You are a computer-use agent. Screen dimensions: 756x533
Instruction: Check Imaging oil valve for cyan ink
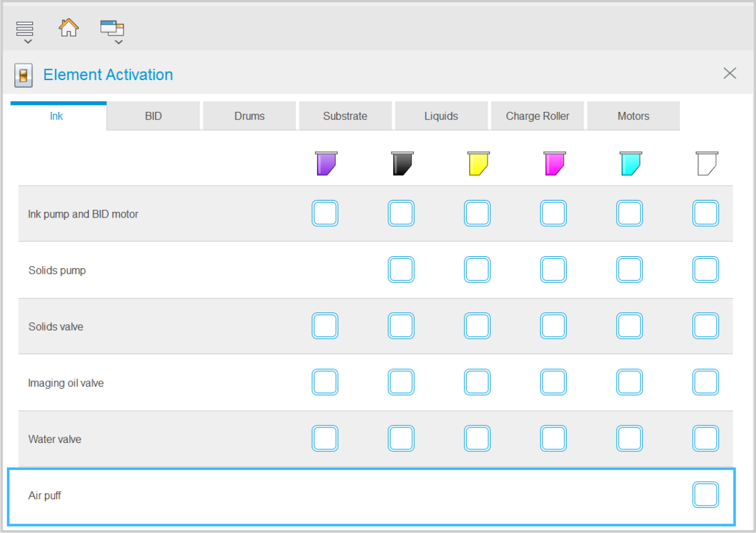tap(629, 382)
